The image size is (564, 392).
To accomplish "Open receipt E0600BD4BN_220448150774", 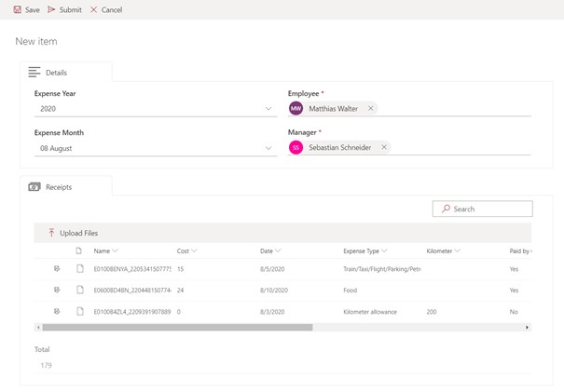I will tap(132, 290).
